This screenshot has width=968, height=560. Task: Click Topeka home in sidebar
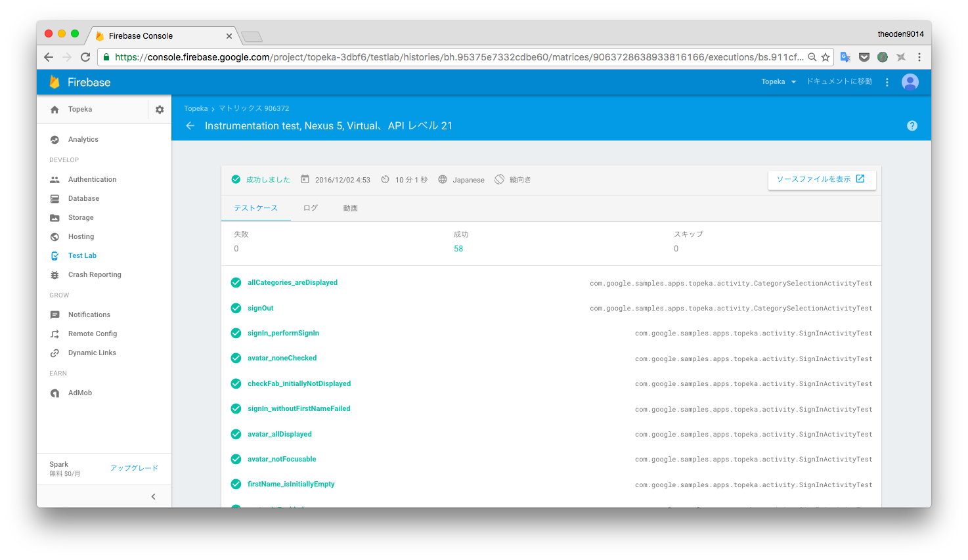[80, 110]
